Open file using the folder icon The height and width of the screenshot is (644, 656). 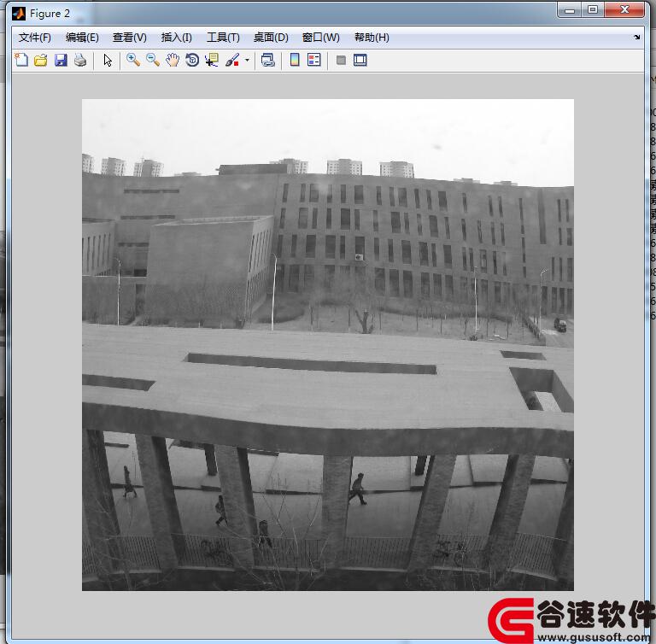(x=41, y=61)
